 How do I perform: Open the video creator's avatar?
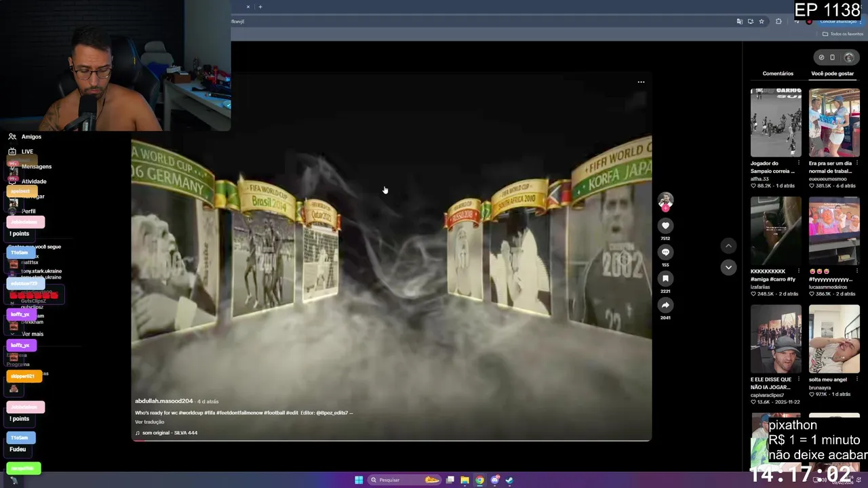click(x=665, y=201)
